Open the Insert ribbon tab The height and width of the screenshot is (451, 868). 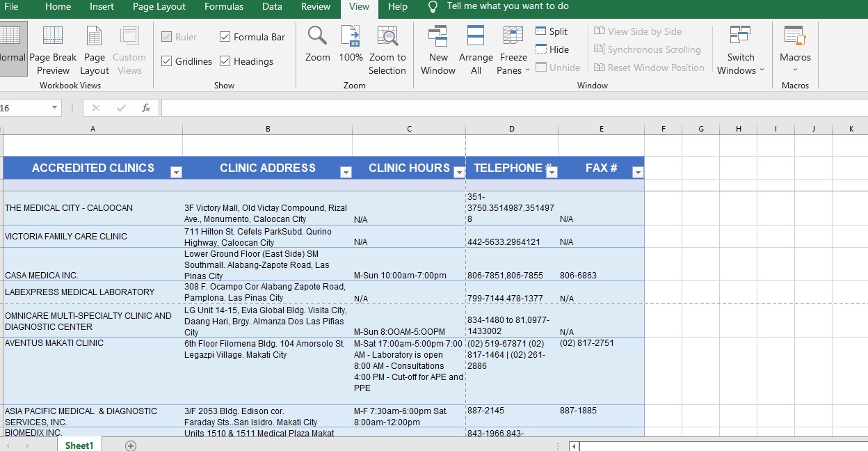click(102, 7)
